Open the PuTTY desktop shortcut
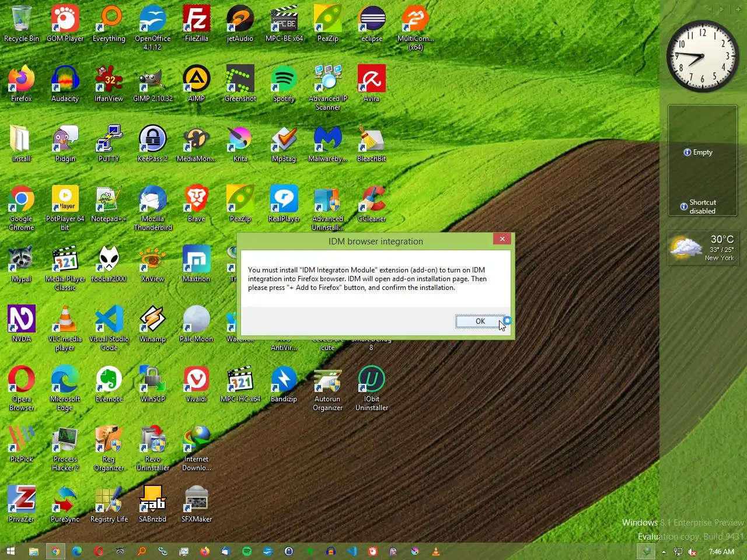The height and width of the screenshot is (560, 747). click(109, 144)
